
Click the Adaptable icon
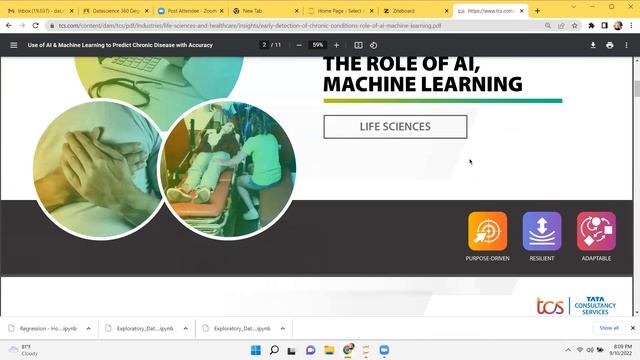pyautogui.click(x=596, y=231)
